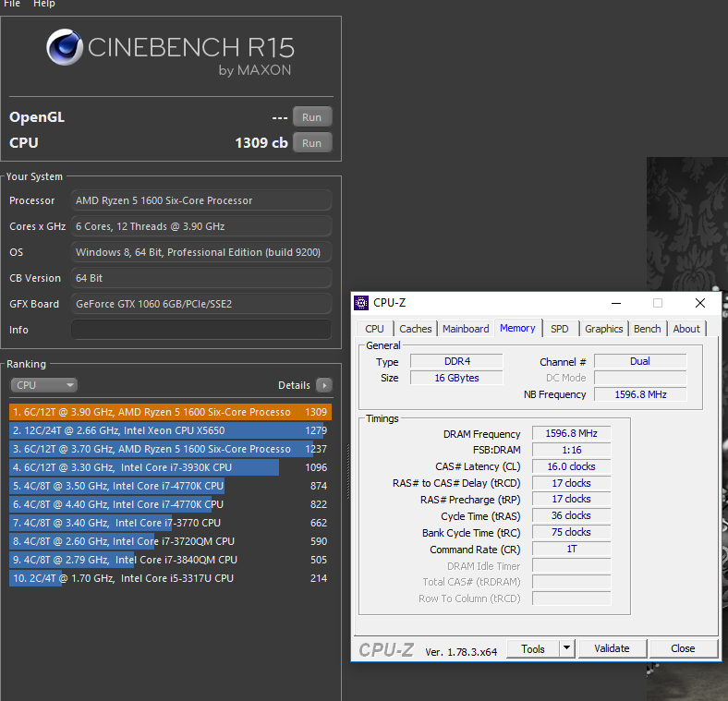Image resolution: width=728 pixels, height=701 pixels.
Task: Click the Details label in Ranking
Action: click(294, 385)
